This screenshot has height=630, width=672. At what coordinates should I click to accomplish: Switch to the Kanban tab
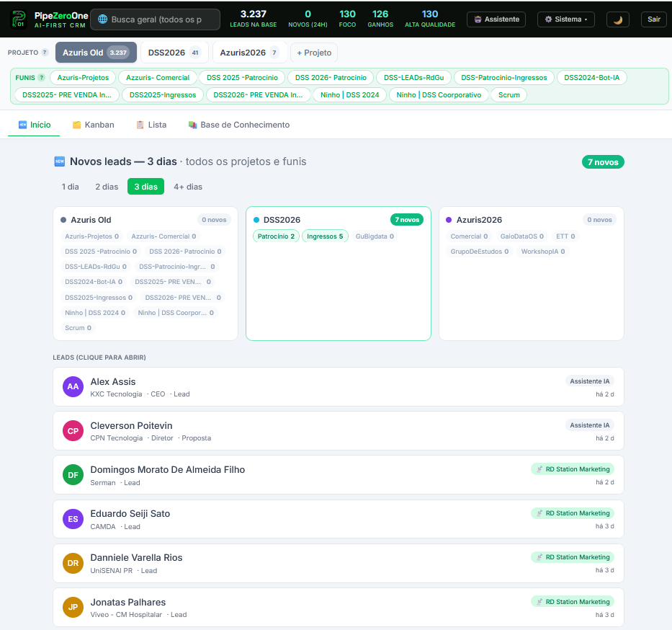coord(94,125)
